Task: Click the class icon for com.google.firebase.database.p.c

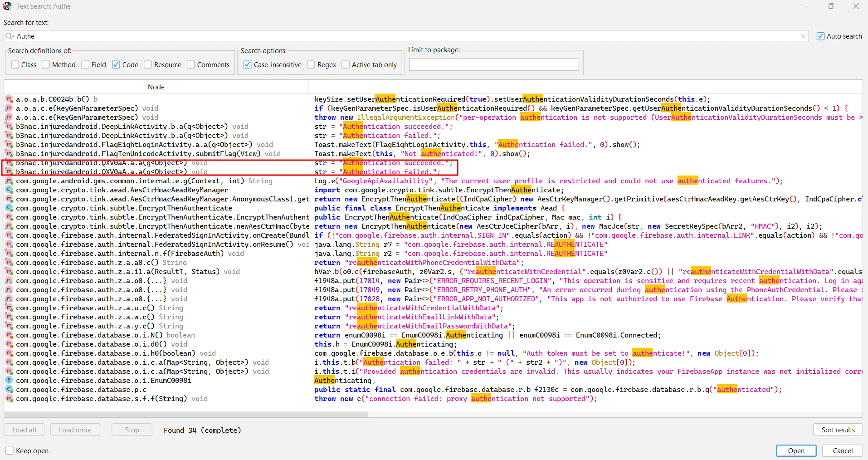Action: (9, 390)
